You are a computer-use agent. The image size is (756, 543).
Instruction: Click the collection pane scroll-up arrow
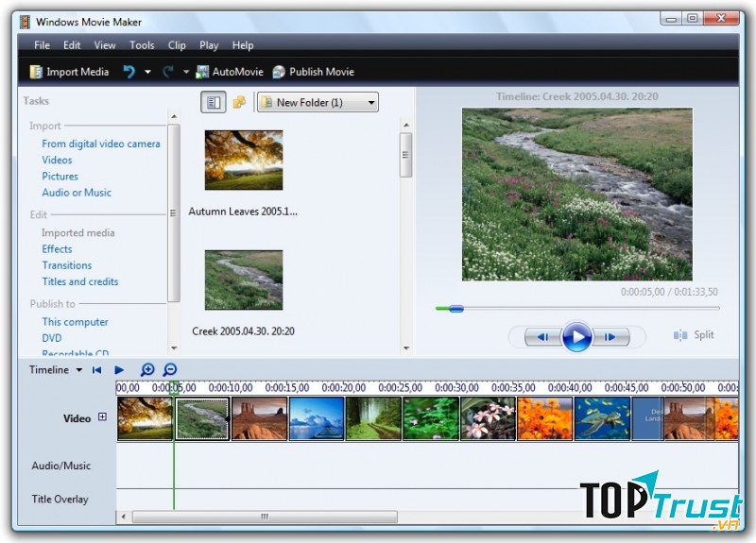tap(406, 126)
